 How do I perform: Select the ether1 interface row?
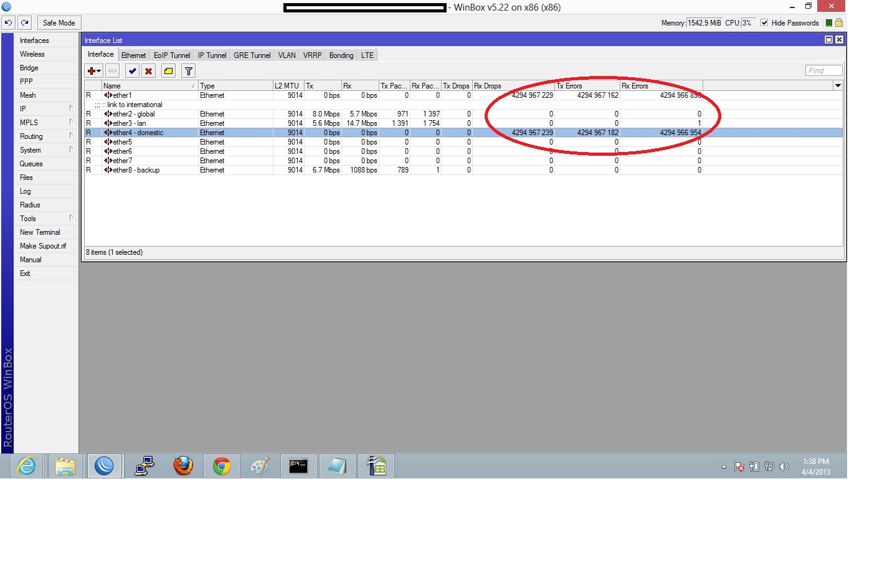463,95
